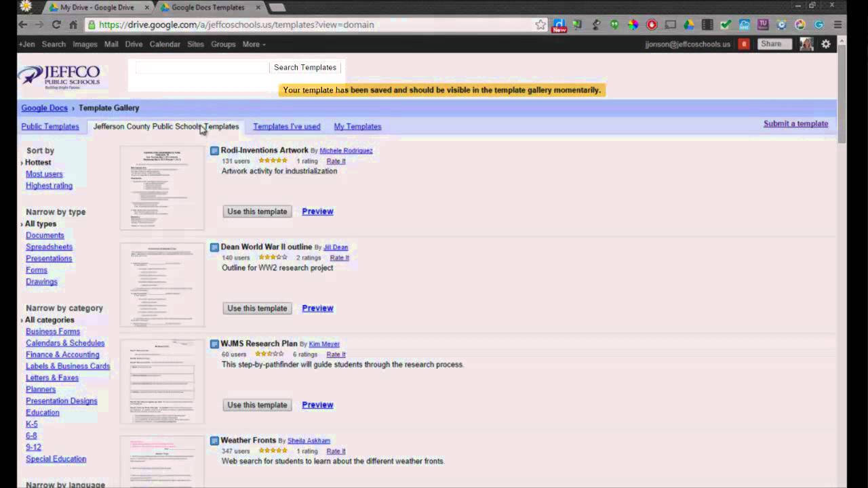Screen dimensions: 868x488
Task: Open Mail in the Google bar
Action: [111, 44]
